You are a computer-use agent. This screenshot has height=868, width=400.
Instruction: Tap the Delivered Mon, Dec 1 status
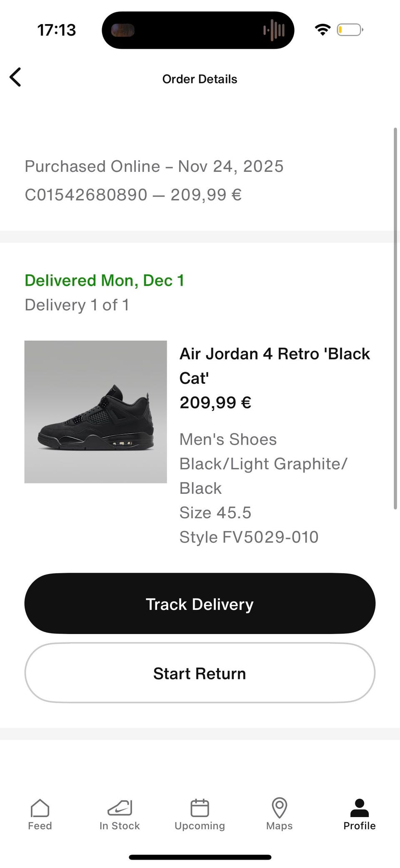coord(104,280)
